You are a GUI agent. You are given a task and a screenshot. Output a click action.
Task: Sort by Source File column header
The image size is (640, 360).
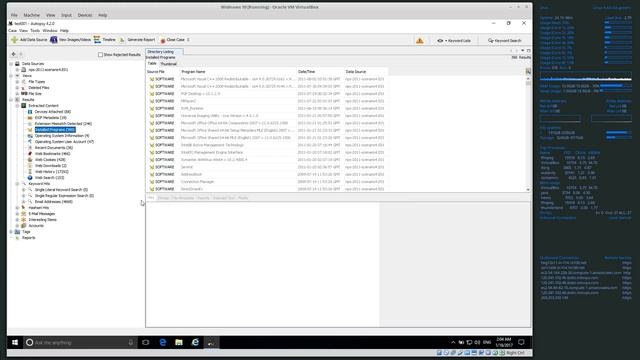pos(163,71)
